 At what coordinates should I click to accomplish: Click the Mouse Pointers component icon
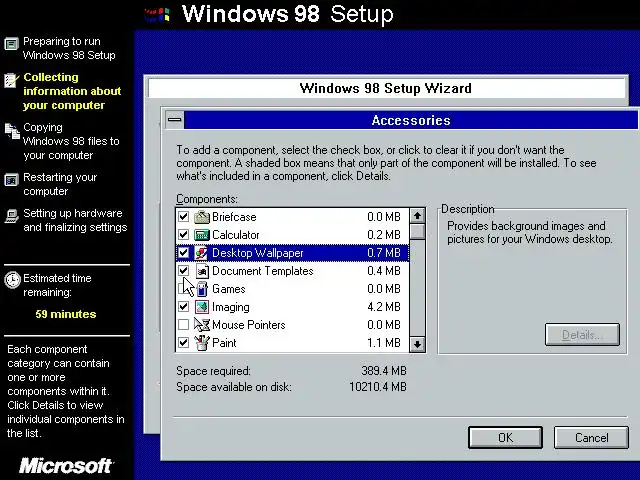[x=202, y=324]
